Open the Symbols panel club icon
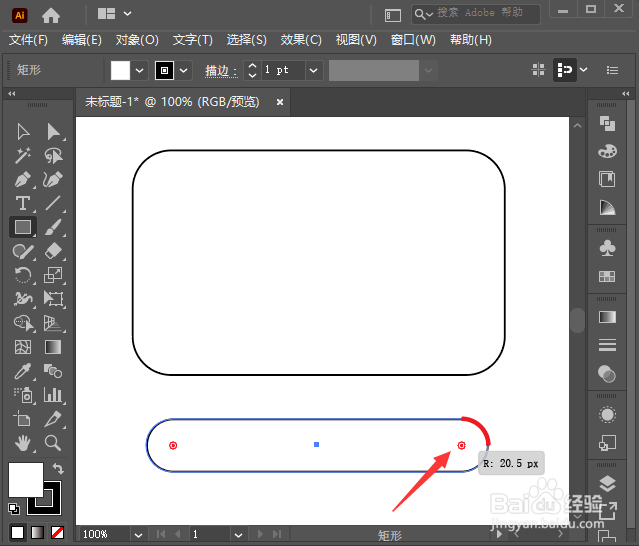This screenshot has height=546, width=639. [607, 248]
